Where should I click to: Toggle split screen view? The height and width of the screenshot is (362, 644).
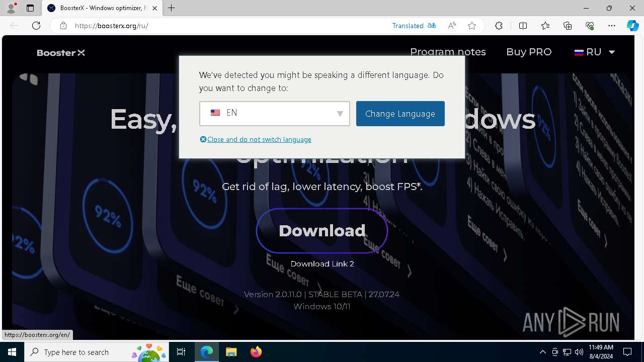[x=523, y=26]
